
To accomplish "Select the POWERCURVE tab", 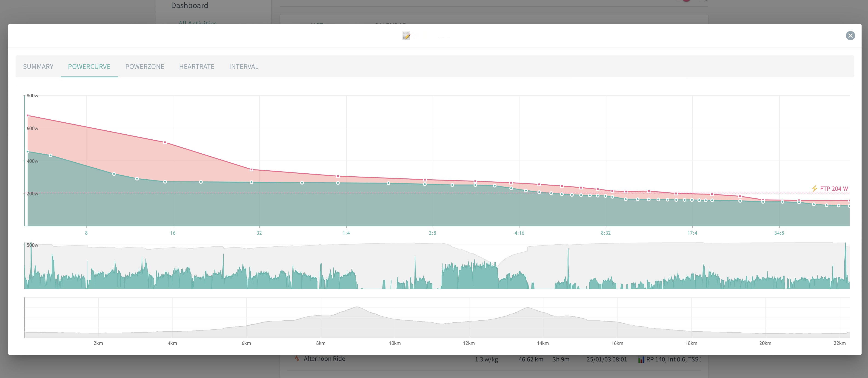I will pos(89,67).
